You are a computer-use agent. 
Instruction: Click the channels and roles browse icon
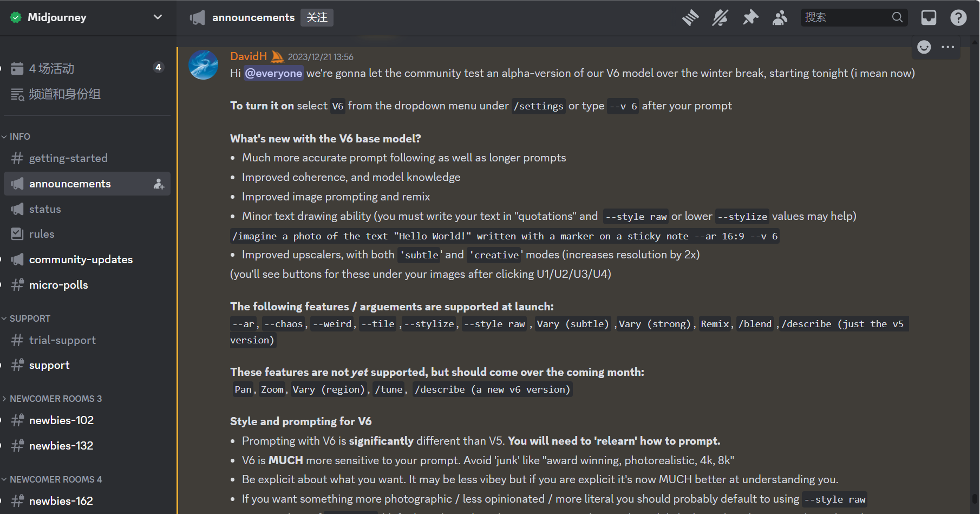[x=17, y=94]
